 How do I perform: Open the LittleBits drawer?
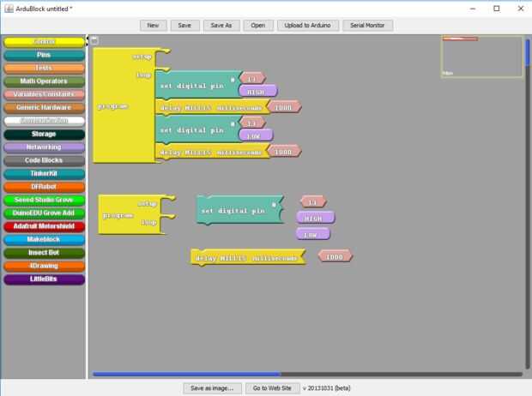point(44,279)
